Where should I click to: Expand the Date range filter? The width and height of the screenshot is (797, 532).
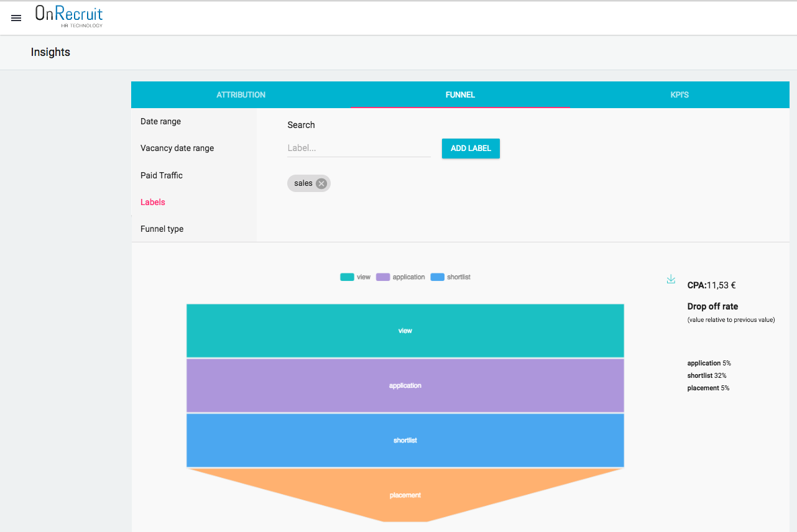click(160, 121)
